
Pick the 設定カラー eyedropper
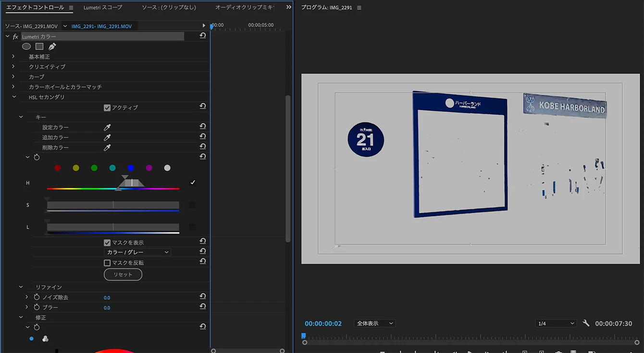click(107, 127)
